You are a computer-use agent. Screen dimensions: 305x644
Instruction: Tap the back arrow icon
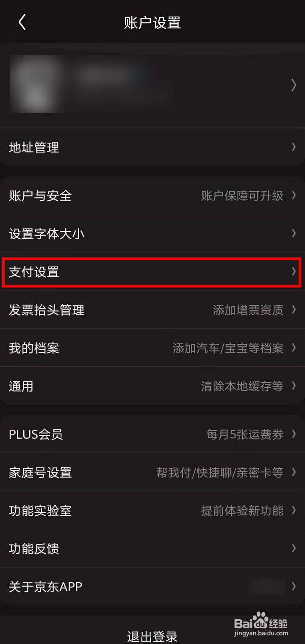click(22, 22)
